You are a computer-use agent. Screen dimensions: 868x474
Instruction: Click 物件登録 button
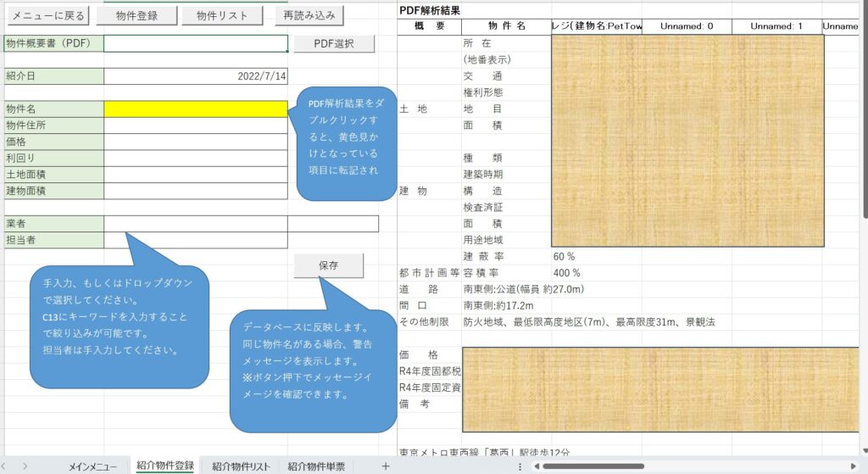136,15
